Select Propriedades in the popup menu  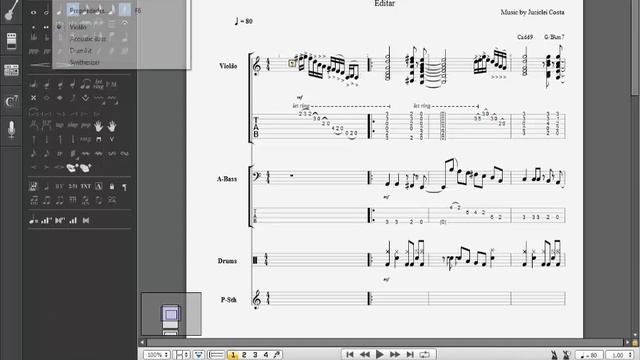click(x=87, y=11)
